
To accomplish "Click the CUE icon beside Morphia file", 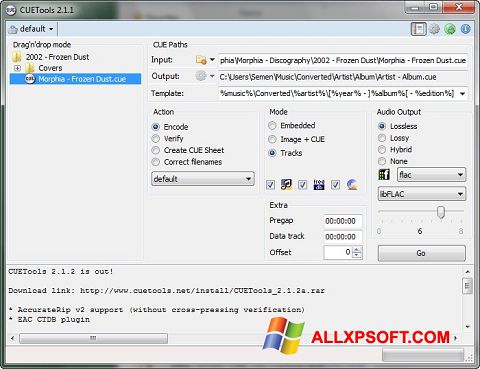I will point(30,79).
